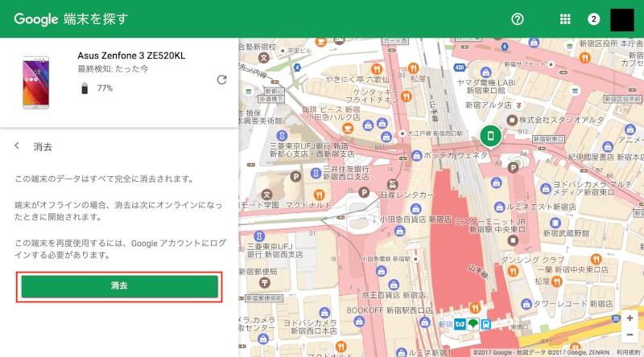Click the マクドナルド restaurant pin near モード学園
Viewport: 644px width, 357px height.
(x=319, y=195)
